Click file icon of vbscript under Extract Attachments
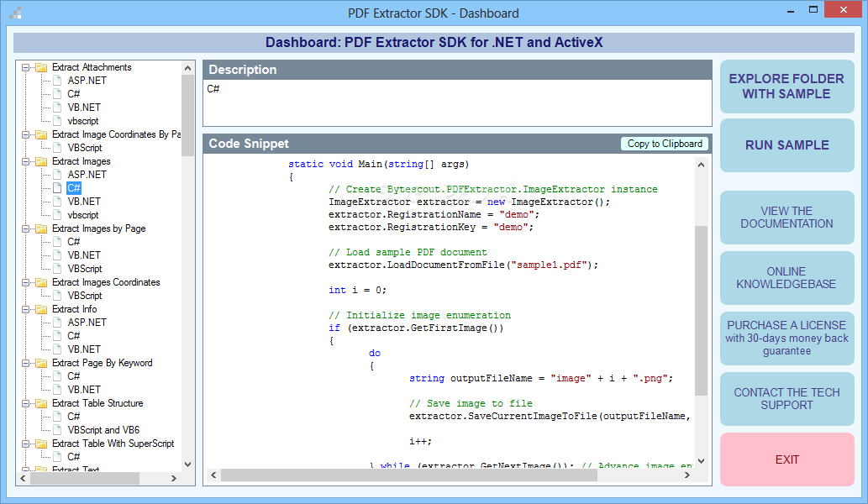The image size is (868, 504). tap(57, 121)
